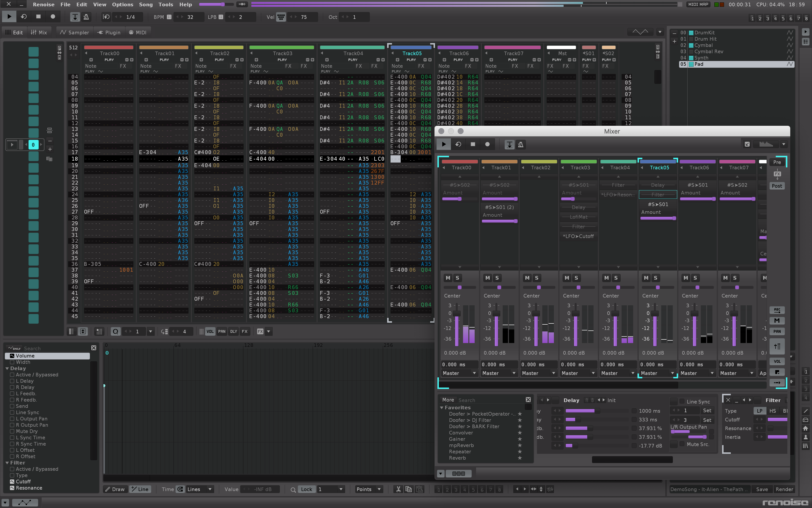Open the MIDI tab

tap(138, 32)
